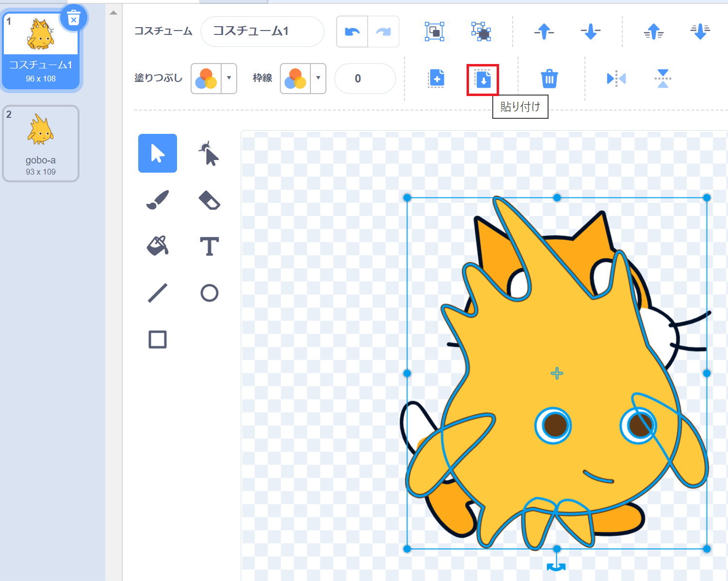The image size is (728, 581).
Task: Select the Eraser tool
Action: (208, 200)
